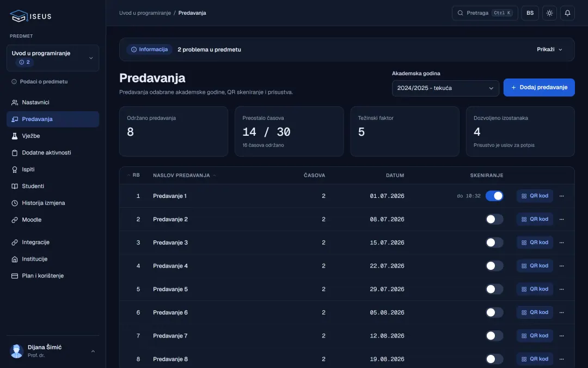Click the ISEUS logo
Image resolution: width=588 pixels, height=368 pixels.
[30, 16]
